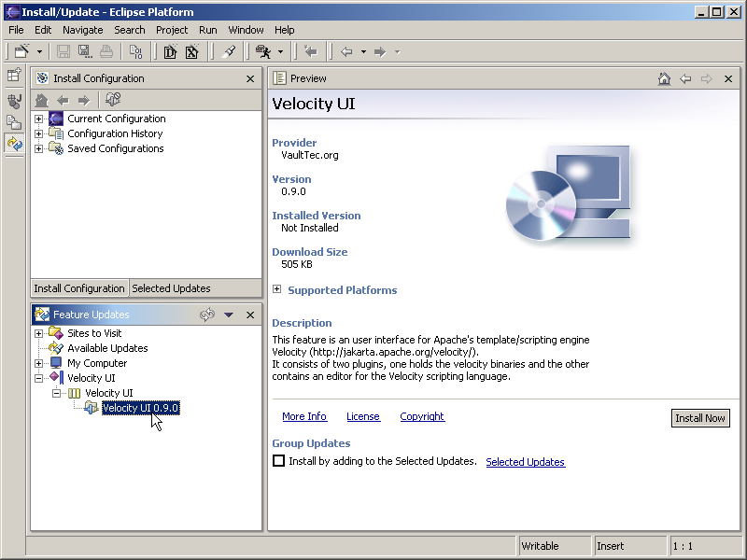Click the Debug perspective icon in sidebar
This screenshot has height=560, width=747.
(x=14, y=101)
